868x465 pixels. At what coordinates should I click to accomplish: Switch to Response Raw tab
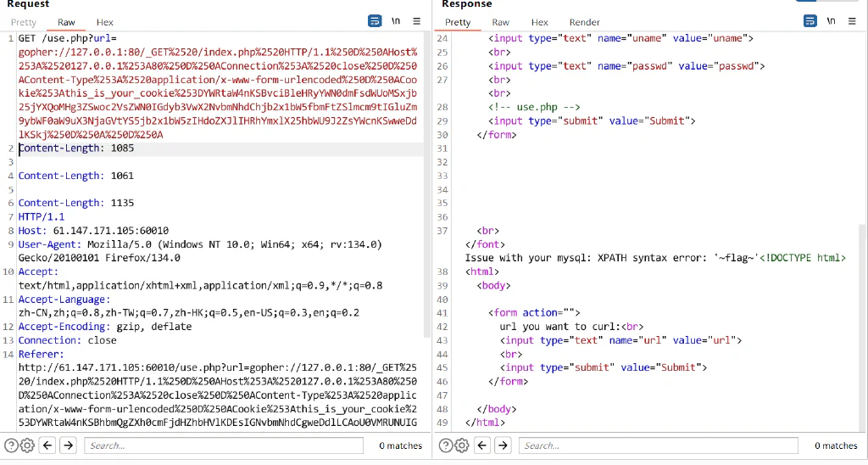(x=500, y=22)
